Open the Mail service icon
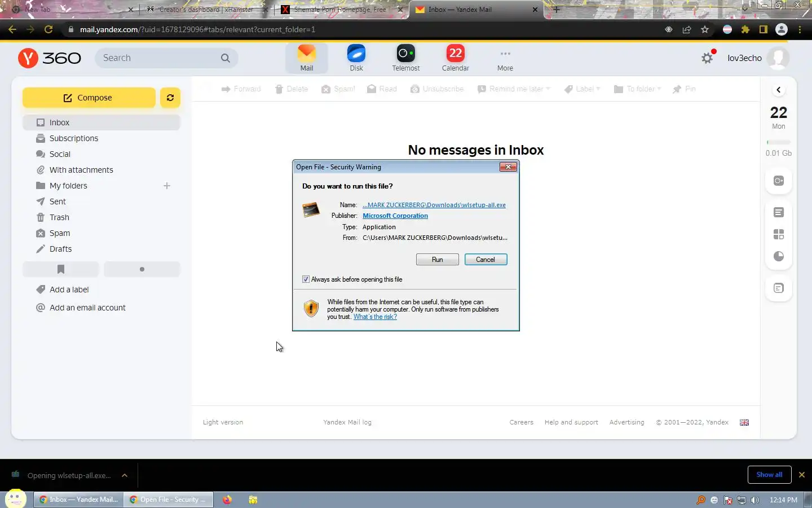 click(306, 58)
